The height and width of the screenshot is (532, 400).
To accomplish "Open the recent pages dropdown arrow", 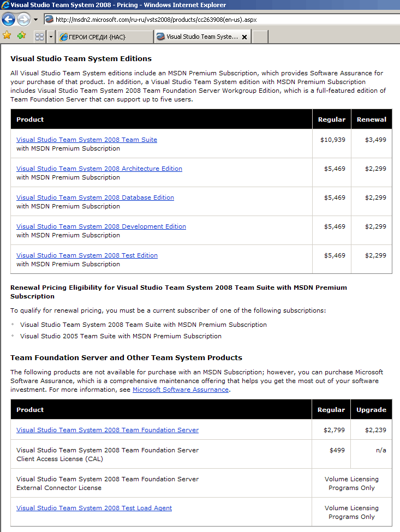I will pyautogui.click(x=35, y=20).
